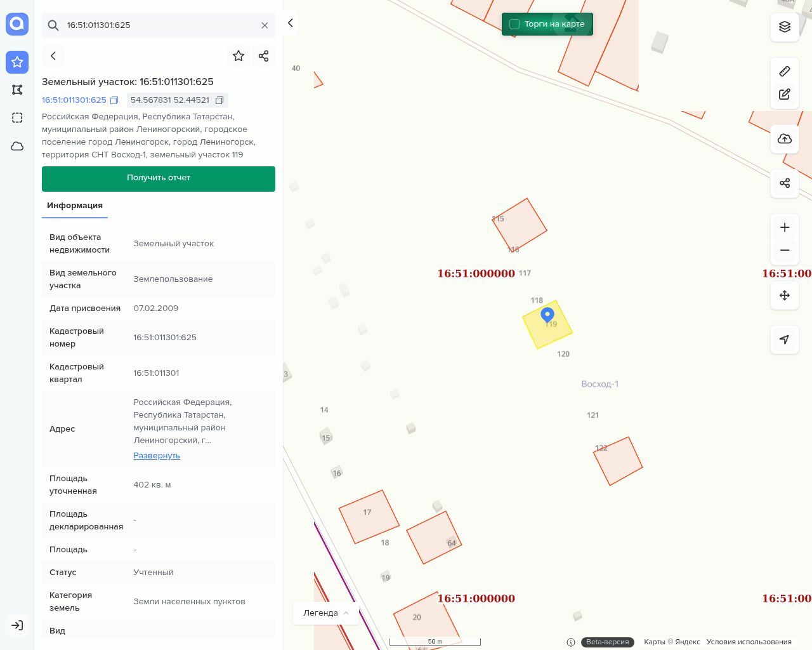Clear the search field text
812x650 pixels.
pos(265,25)
